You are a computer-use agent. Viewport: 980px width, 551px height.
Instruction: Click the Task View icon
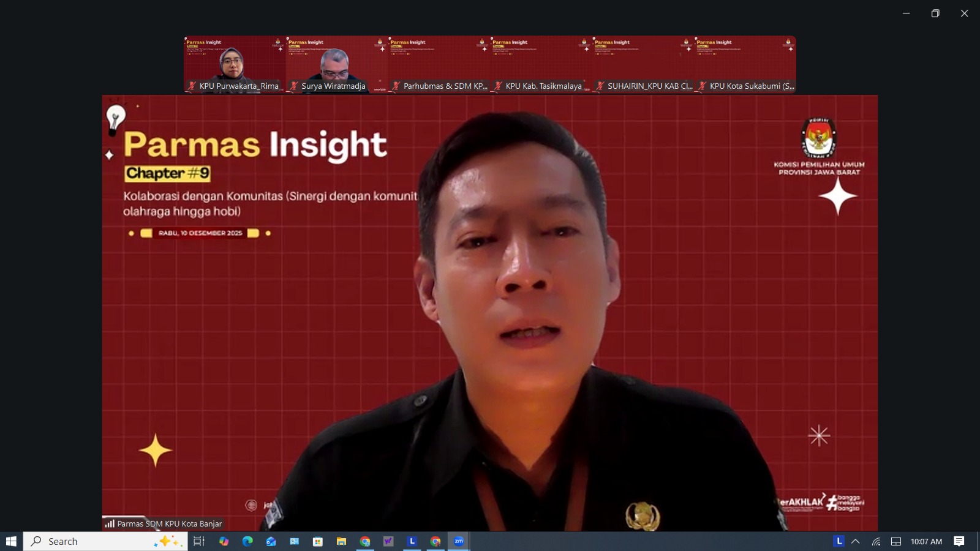pyautogui.click(x=198, y=541)
